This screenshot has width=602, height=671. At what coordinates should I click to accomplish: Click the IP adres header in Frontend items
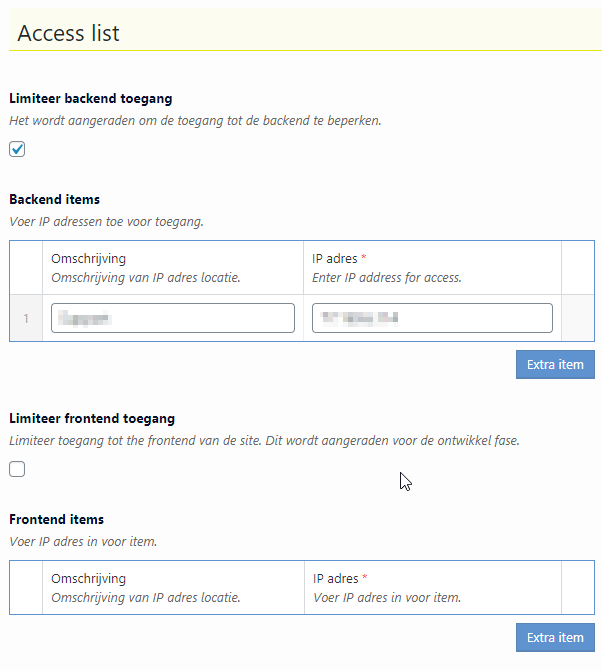335,579
